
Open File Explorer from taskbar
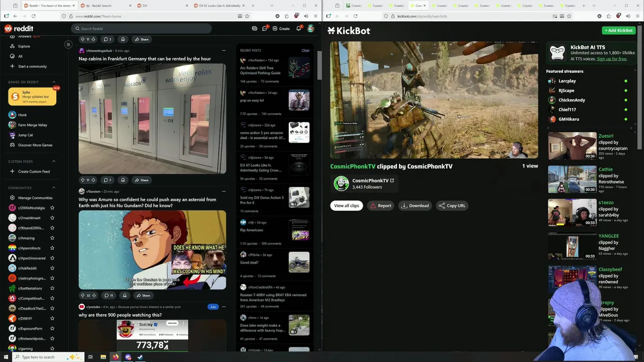(x=103, y=357)
